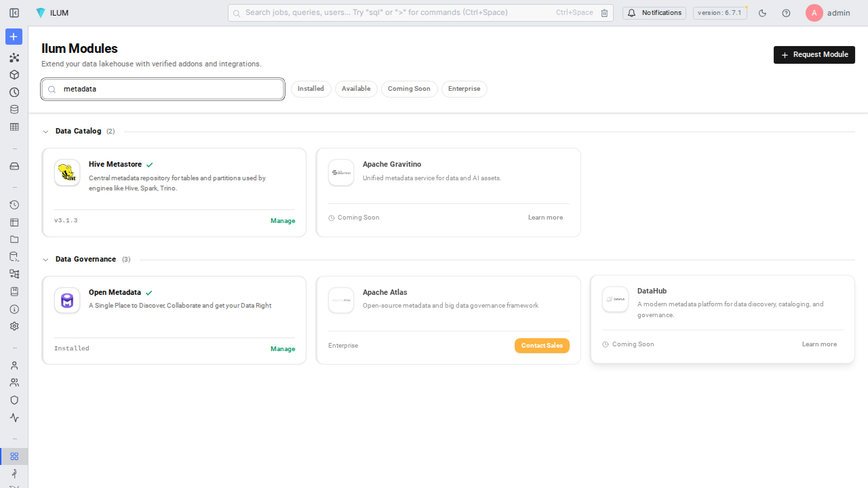Image resolution: width=868 pixels, height=488 pixels.
Task: Click Contact Sales on Apache Atlas card
Action: coord(542,346)
